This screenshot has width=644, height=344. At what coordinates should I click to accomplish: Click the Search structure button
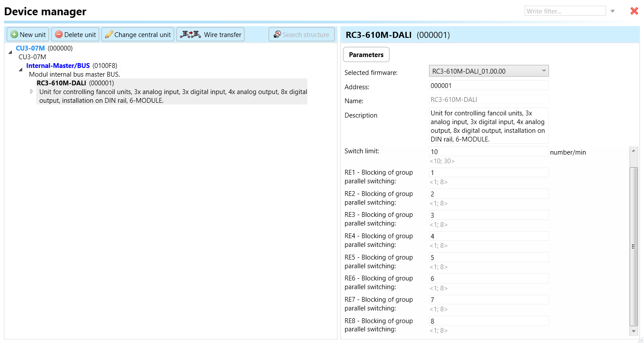point(301,34)
